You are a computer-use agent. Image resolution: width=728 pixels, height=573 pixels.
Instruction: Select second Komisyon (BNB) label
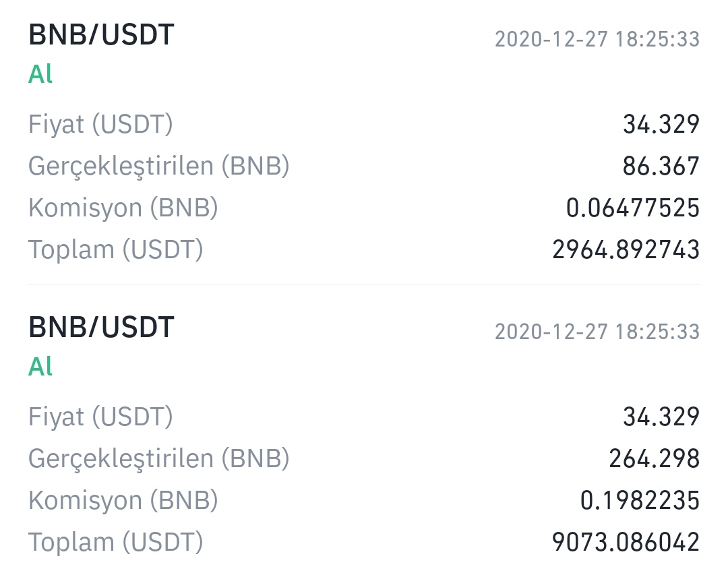pos(123,501)
